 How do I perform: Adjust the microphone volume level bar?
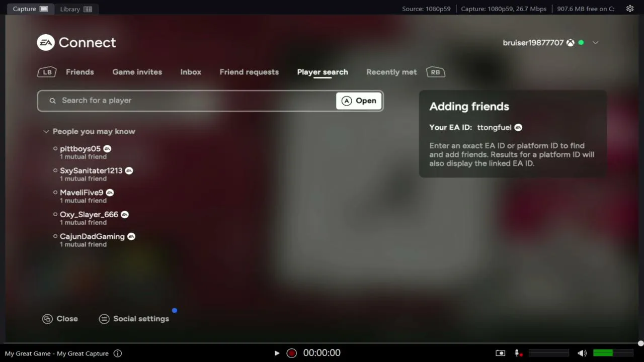pos(548,353)
